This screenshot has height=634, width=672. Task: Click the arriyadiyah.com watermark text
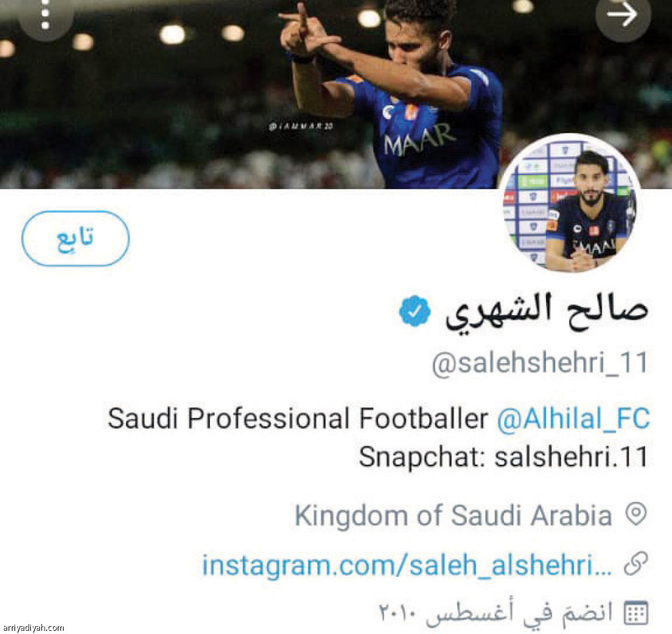point(33,627)
